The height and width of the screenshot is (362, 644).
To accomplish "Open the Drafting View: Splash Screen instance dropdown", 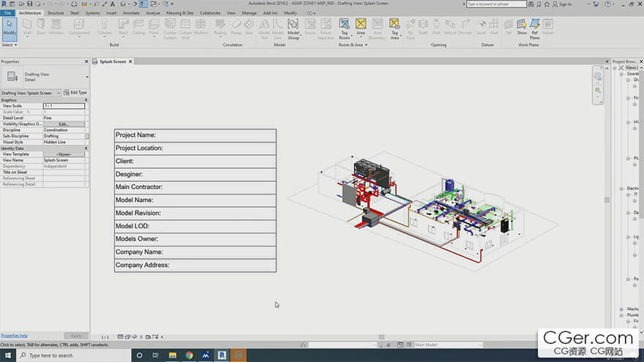I will pos(59,93).
